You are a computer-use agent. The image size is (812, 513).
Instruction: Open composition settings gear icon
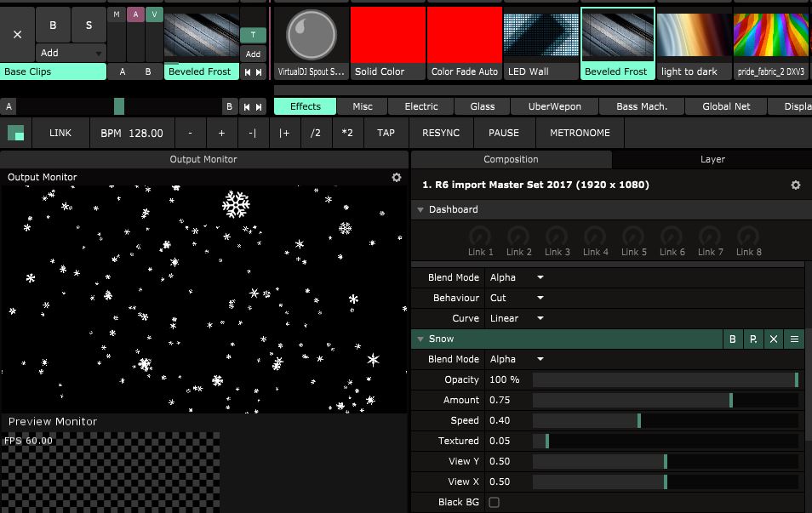[795, 185]
